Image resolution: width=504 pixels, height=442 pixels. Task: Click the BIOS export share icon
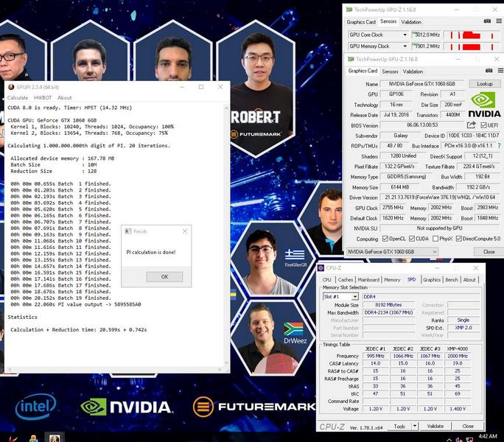click(x=472, y=125)
